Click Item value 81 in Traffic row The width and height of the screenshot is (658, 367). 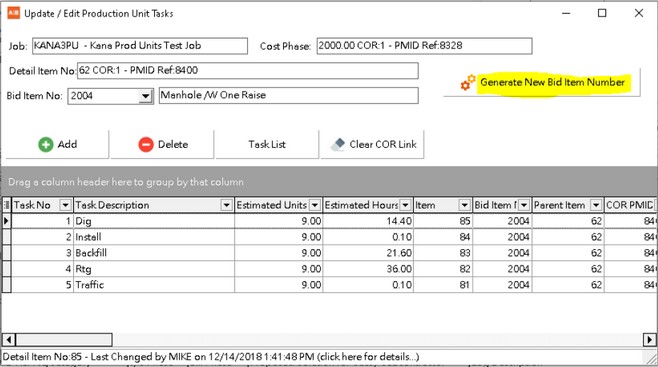point(443,285)
